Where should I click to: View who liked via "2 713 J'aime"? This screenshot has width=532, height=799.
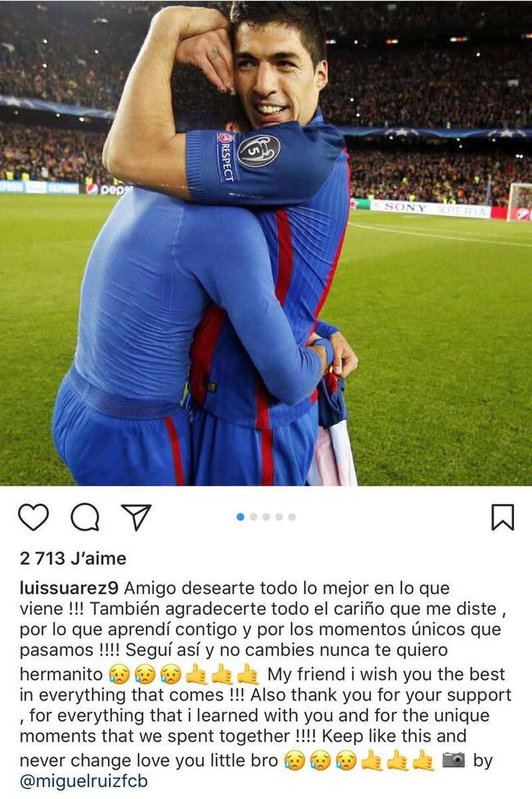tap(73, 558)
